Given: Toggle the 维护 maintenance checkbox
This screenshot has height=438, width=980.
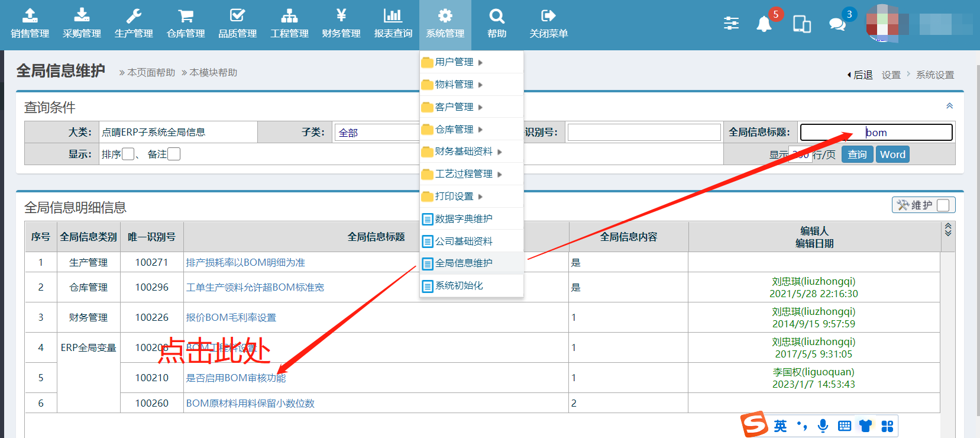Looking at the screenshot, I should pyautogui.click(x=943, y=205).
